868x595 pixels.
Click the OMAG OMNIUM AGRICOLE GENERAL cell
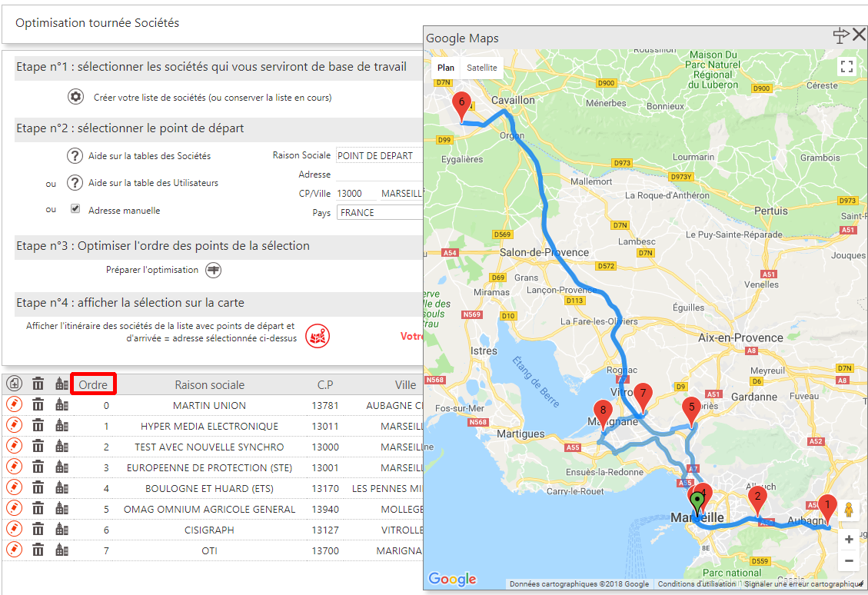(209, 509)
